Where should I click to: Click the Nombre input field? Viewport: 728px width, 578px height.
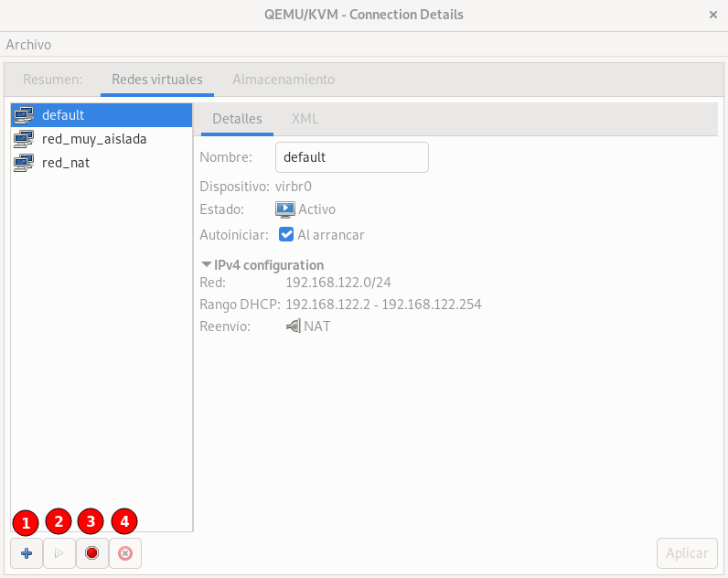pos(352,157)
